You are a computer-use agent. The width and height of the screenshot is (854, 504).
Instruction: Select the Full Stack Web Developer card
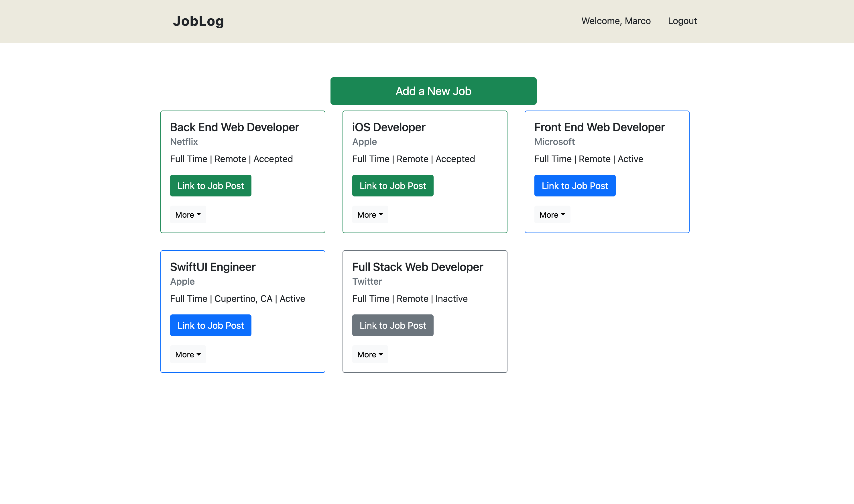pos(418,267)
